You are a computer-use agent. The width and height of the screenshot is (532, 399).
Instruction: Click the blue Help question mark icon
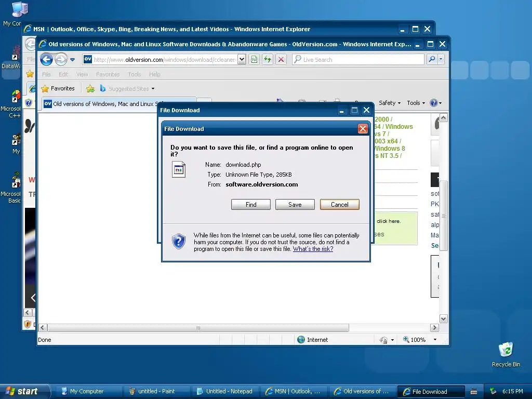[434, 103]
